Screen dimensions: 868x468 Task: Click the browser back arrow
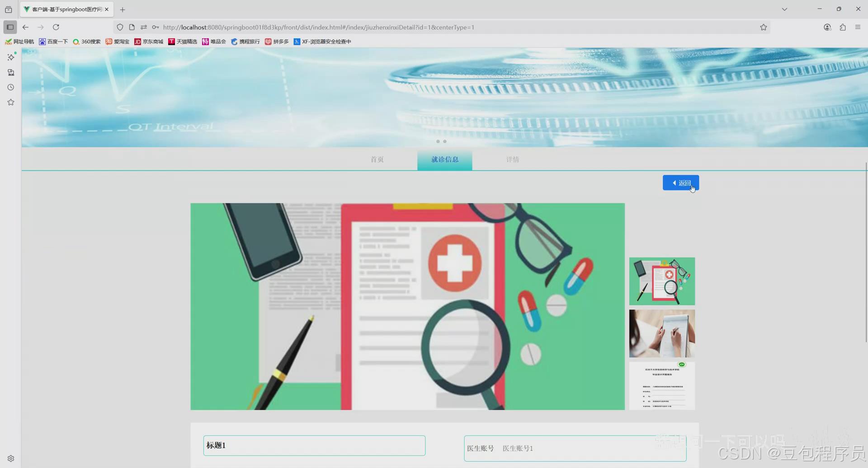point(25,27)
